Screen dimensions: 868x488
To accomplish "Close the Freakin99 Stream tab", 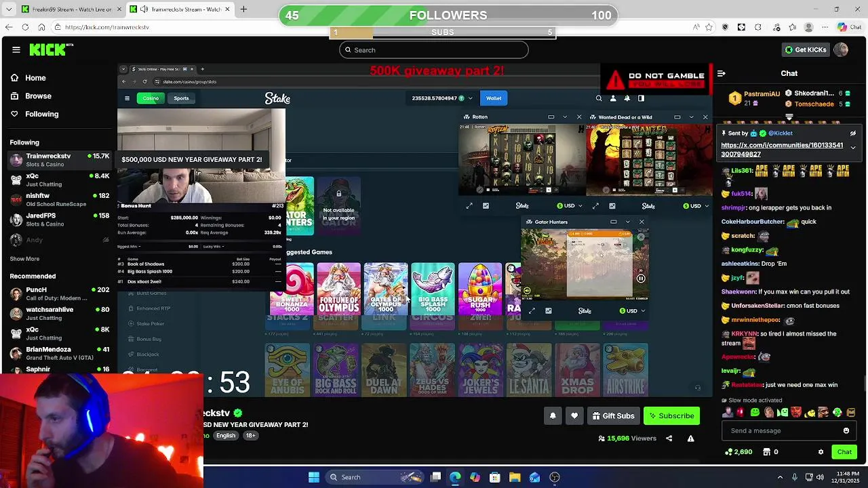I will pos(118,9).
